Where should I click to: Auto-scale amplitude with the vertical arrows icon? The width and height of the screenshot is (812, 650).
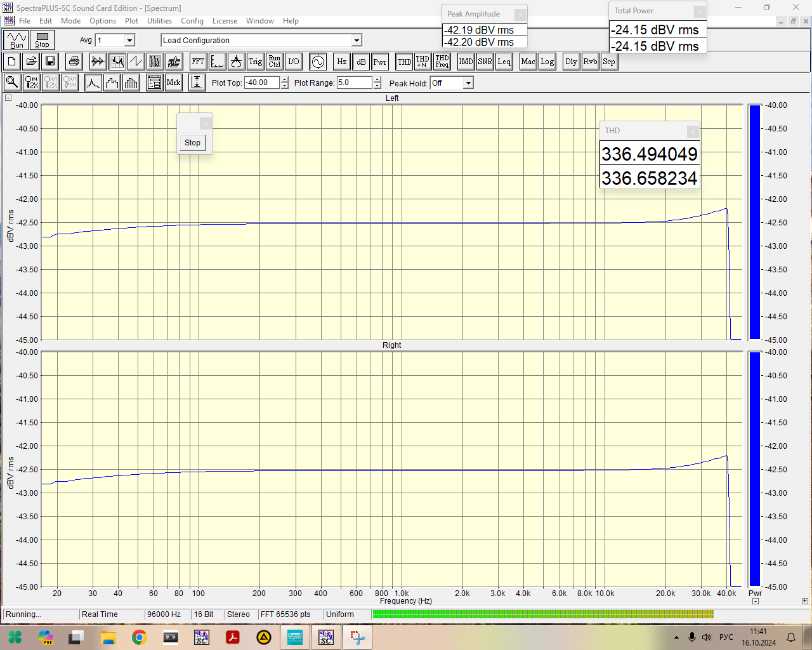[x=197, y=83]
